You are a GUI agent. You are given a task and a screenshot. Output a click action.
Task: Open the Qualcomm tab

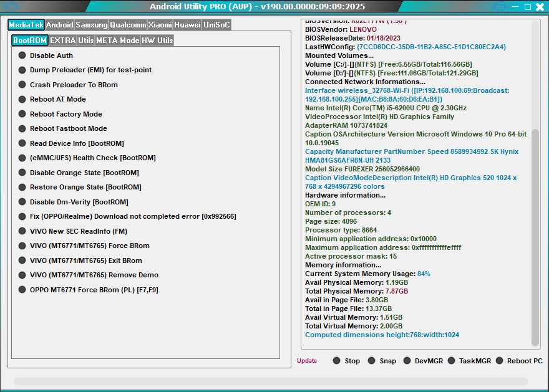pos(128,25)
